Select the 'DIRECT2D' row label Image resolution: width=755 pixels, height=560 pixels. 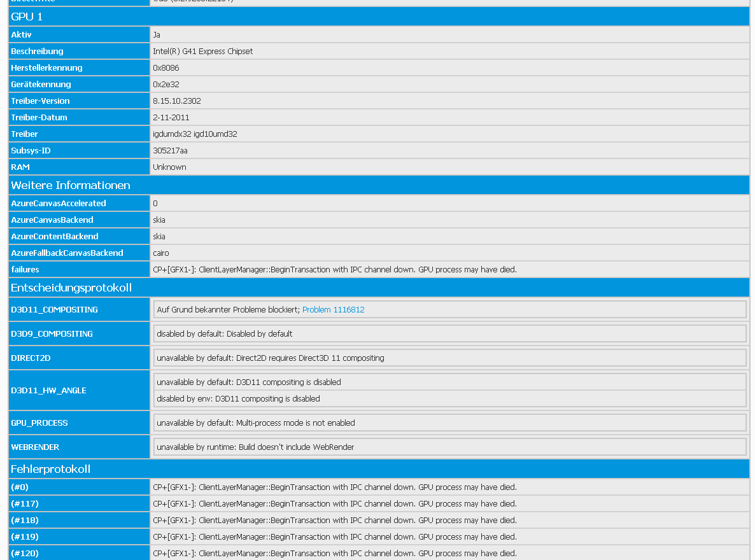31,358
